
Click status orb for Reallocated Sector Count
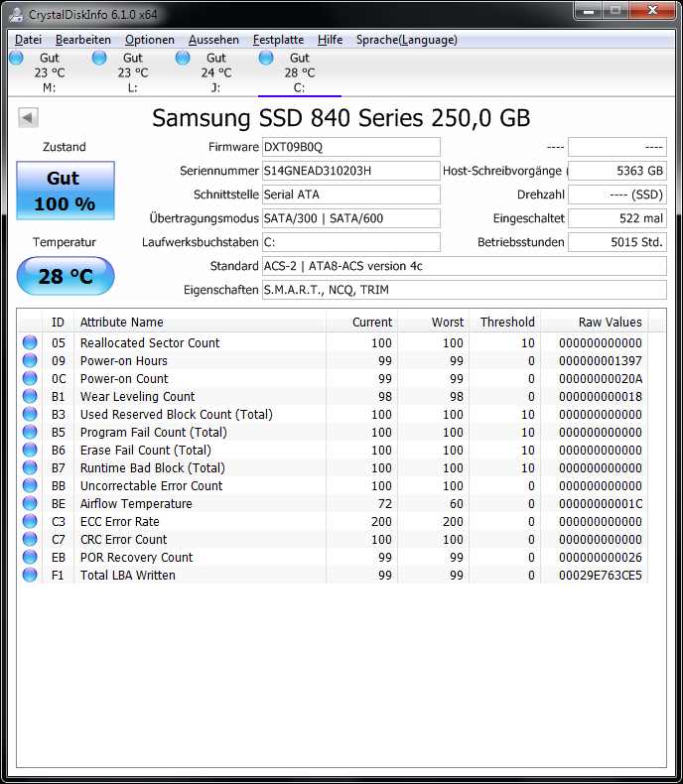[30, 342]
